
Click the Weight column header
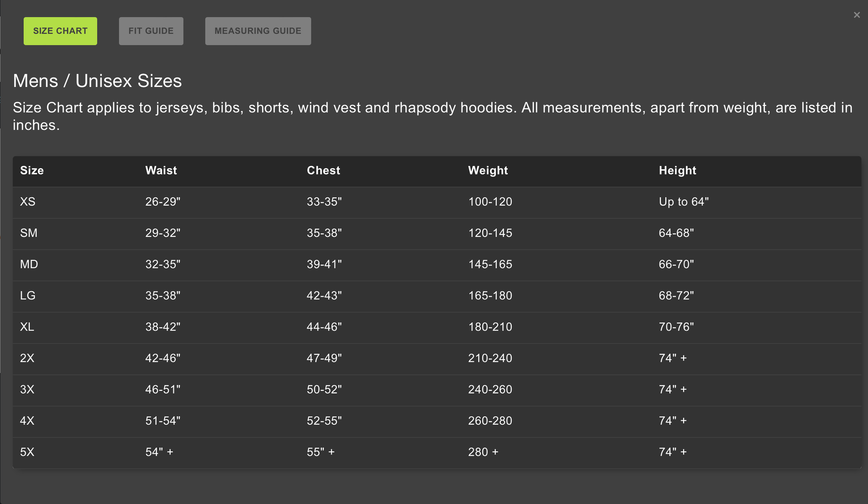pos(488,170)
